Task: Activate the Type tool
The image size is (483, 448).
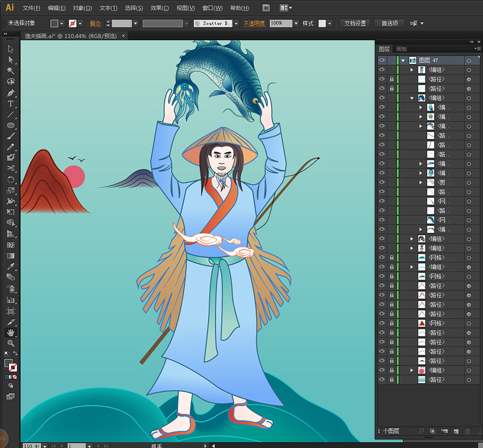Action: coord(11,104)
